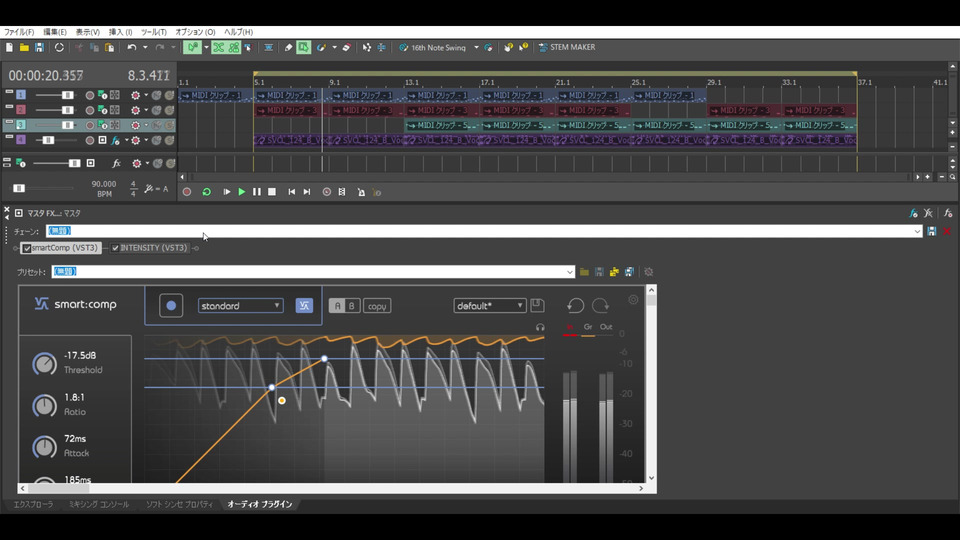Screen dimensions: 960x540
Task: Open the View menu
Action: point(88,32)
